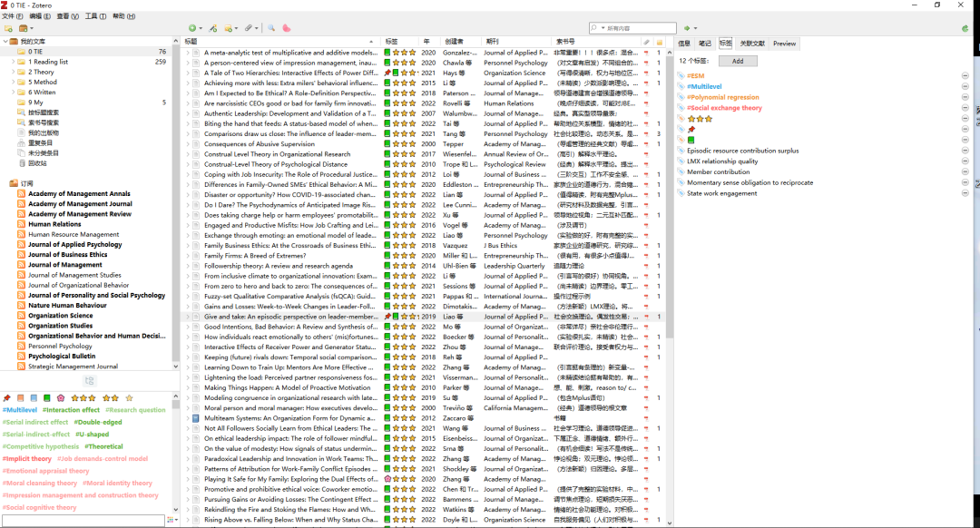980x528 pixels.
Task: Click the tag icon beside Member contribution
Action: click(681, 171)
